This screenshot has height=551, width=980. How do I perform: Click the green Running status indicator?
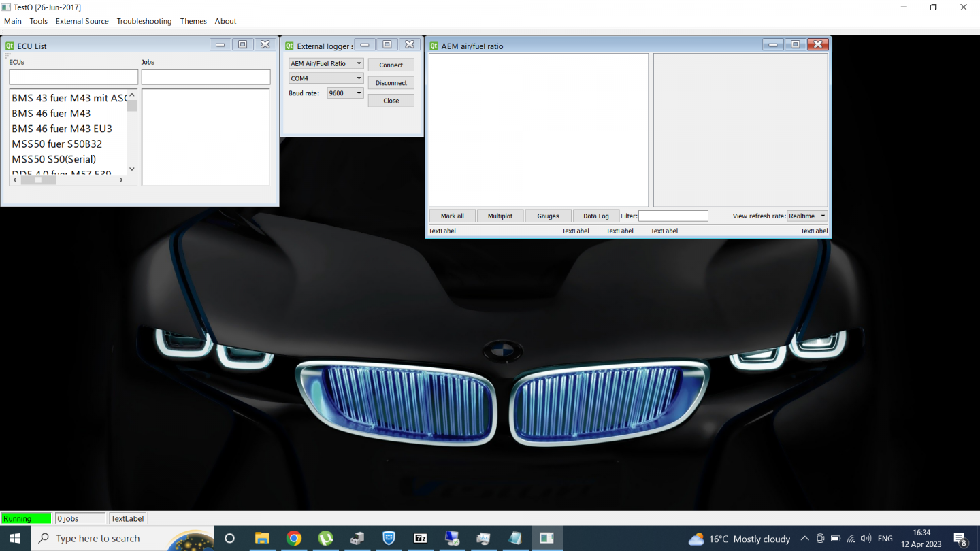26,518
